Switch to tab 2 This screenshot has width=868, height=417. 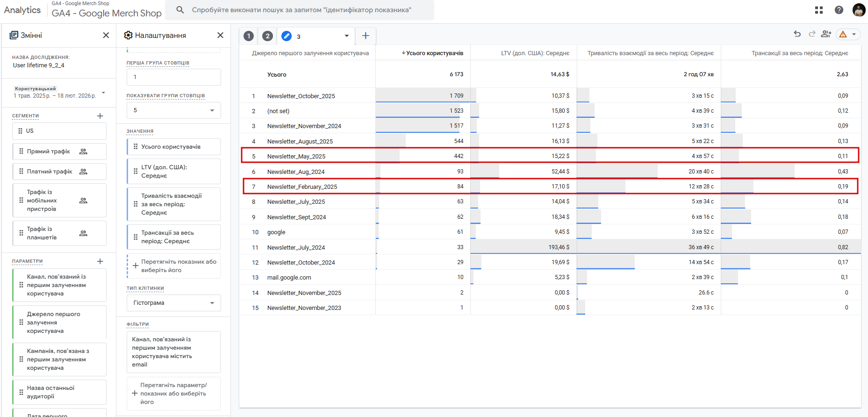click(x=267, y=36)
